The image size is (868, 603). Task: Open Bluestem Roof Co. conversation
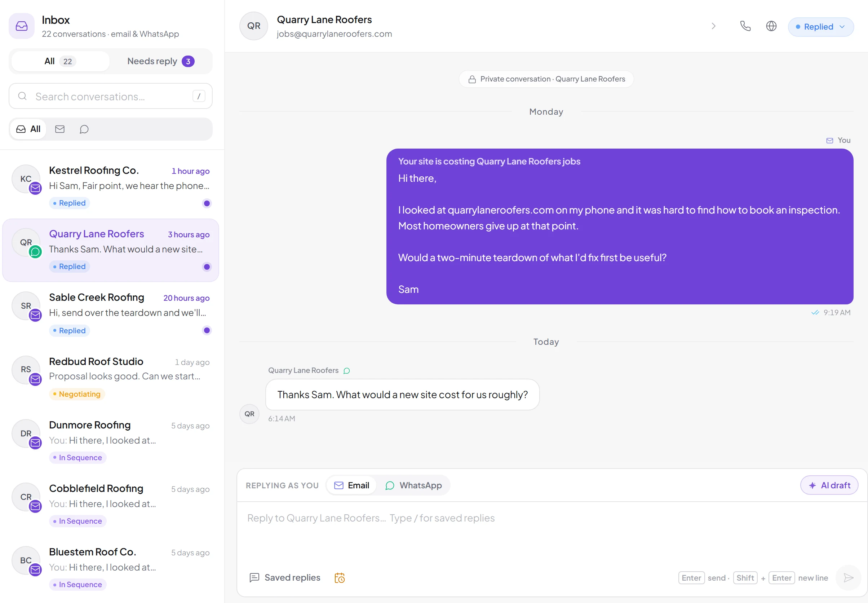click(111, 568)
